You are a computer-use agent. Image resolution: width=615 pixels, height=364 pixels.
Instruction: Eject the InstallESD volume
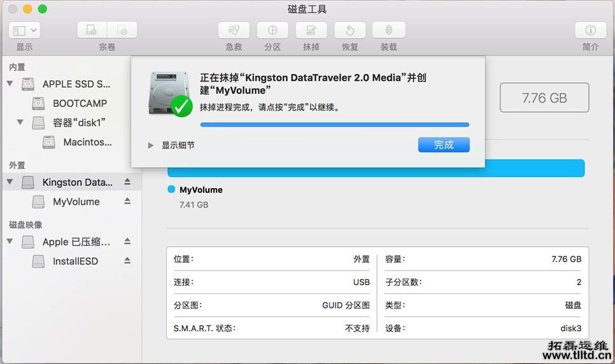click(x=127, y=260)
